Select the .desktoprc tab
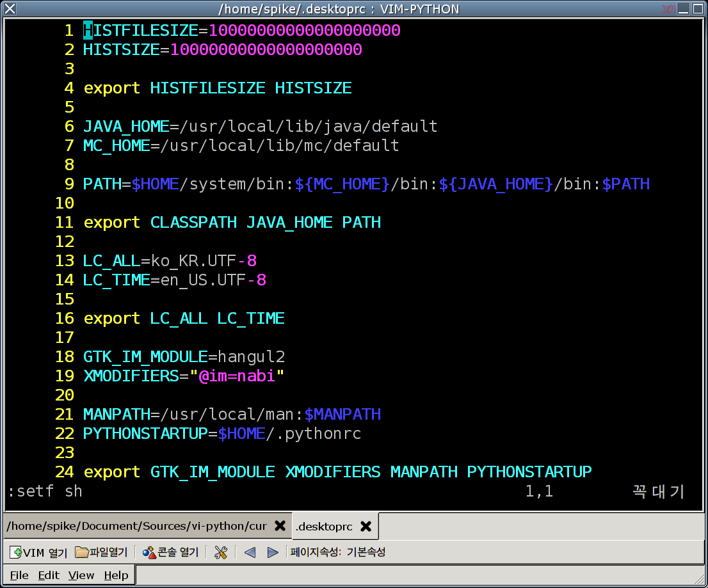708x588 pixels. pyautogui.click(x=324, y=526)
